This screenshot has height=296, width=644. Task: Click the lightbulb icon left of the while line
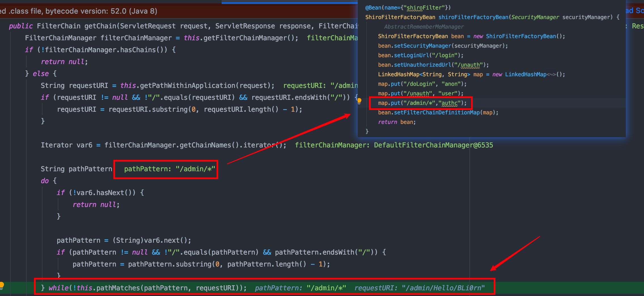2,286
